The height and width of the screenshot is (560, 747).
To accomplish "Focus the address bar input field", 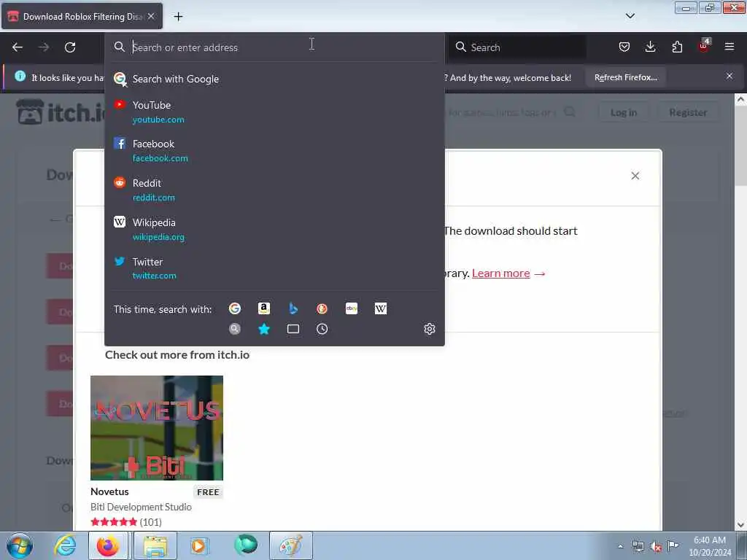I will click(274, 47).
